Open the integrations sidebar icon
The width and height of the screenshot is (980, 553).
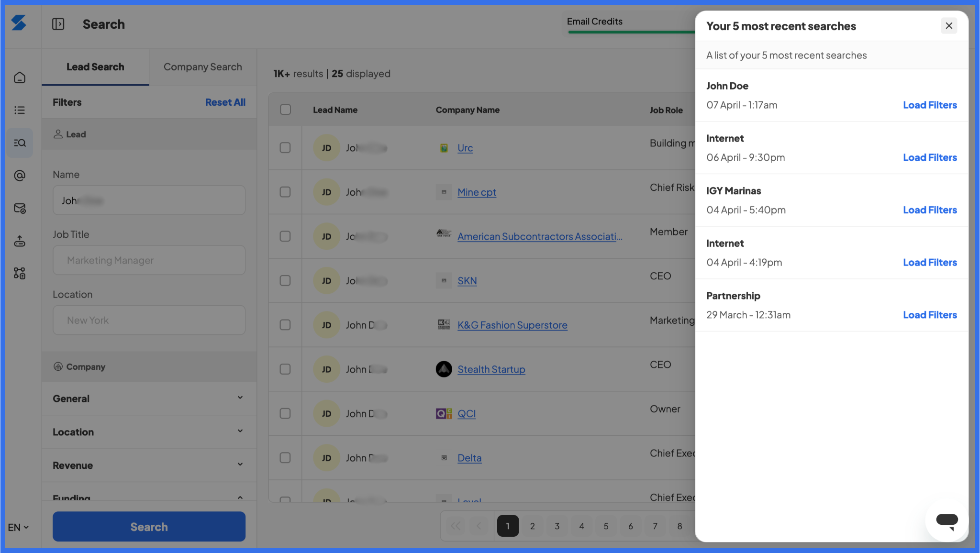click(20, 273)
